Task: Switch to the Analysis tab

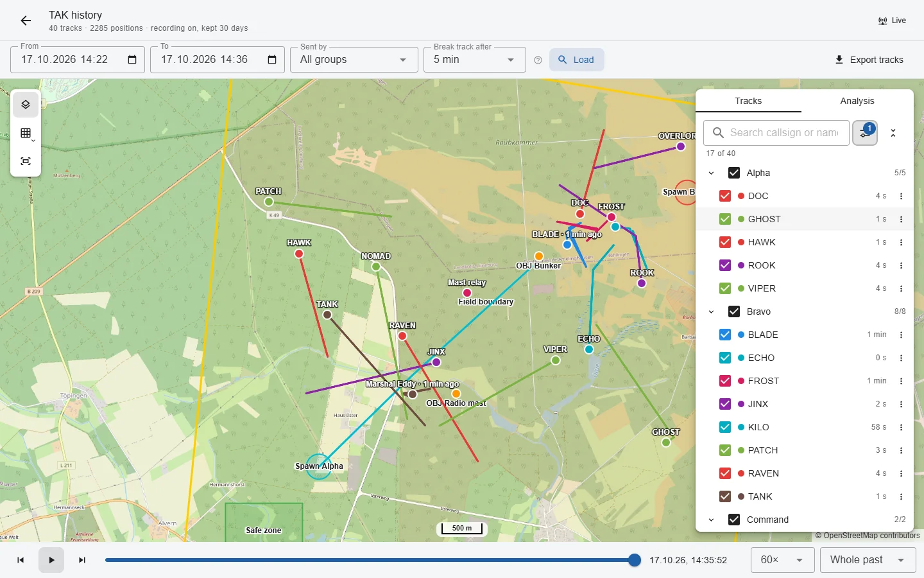Action: pyautogui.click(x=857, y=101)
